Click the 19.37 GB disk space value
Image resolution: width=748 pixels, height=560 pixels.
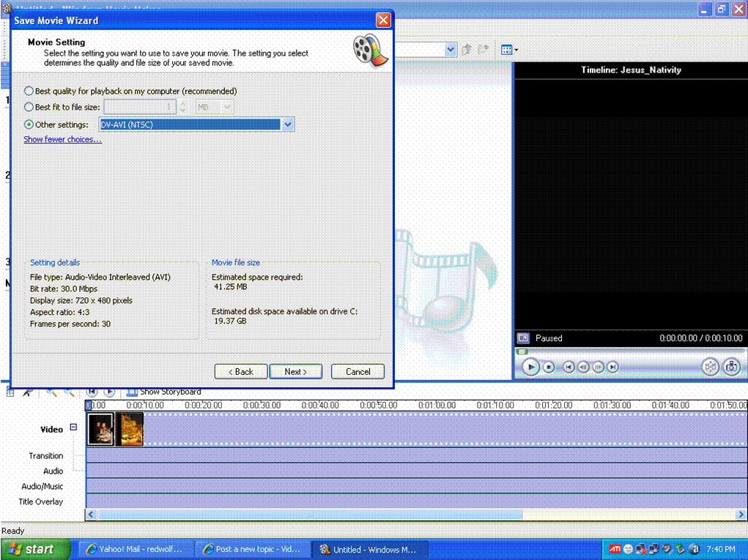[230, 321]
